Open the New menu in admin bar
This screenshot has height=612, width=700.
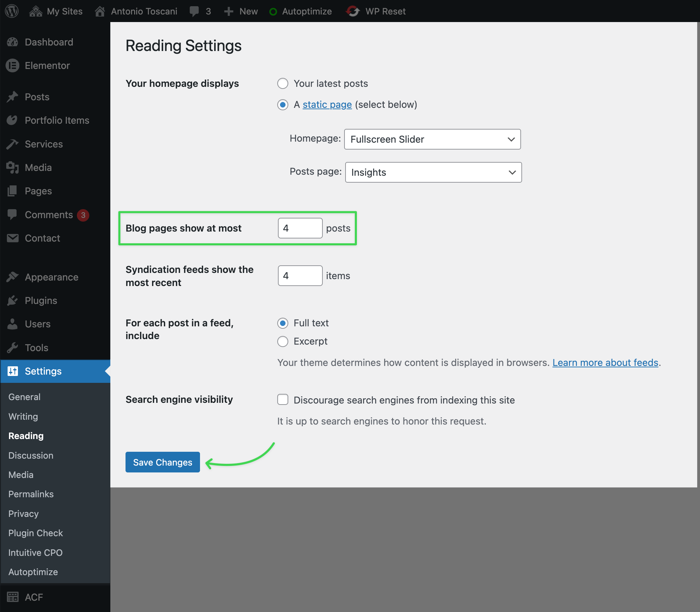coord(241,11)
